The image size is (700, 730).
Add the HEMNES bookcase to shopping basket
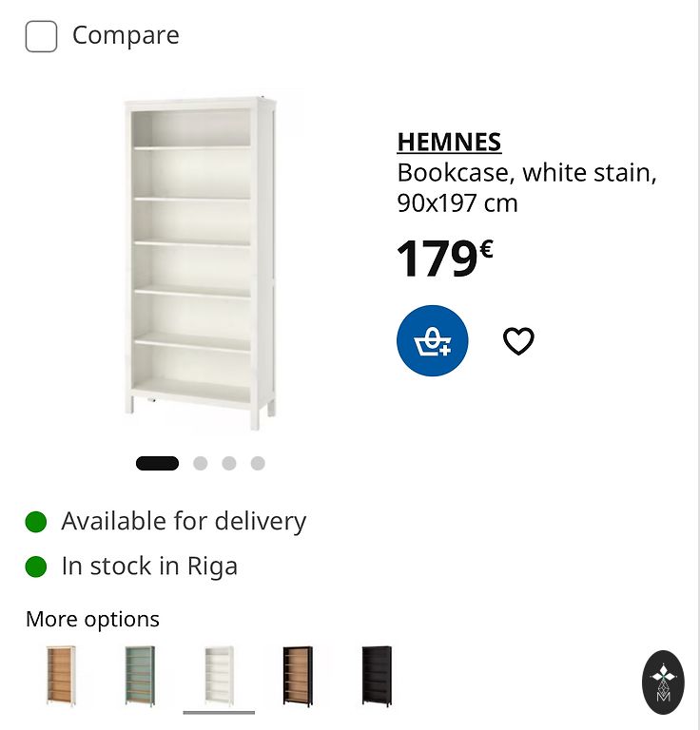(432, 341)
